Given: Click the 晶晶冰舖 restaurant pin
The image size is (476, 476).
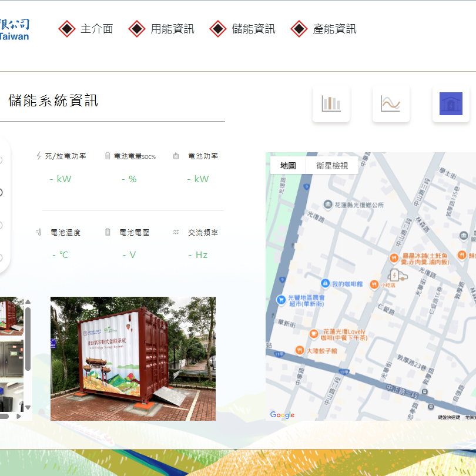Looking at the screenshot, I should [394, 258].
